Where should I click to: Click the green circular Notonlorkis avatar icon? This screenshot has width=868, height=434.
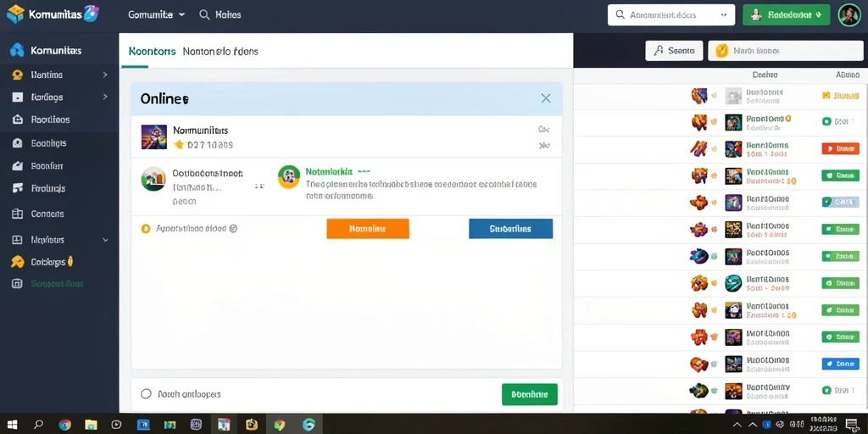289,177
